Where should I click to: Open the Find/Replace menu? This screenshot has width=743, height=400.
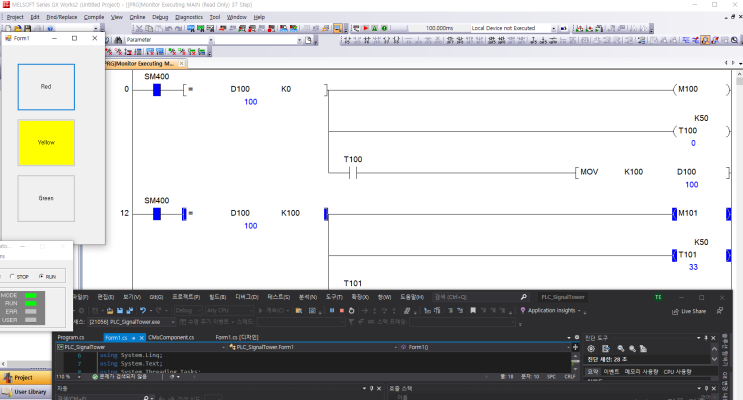pos(62,17)
